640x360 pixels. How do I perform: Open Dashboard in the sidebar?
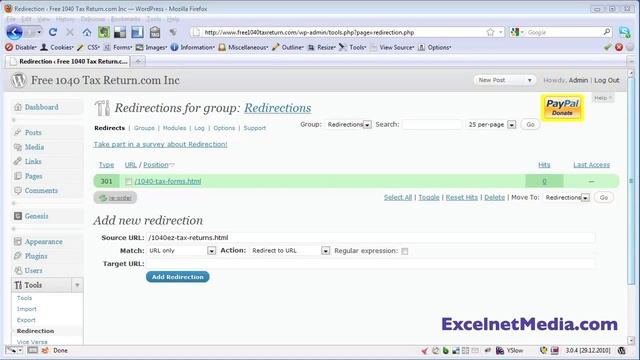point(42,107)
